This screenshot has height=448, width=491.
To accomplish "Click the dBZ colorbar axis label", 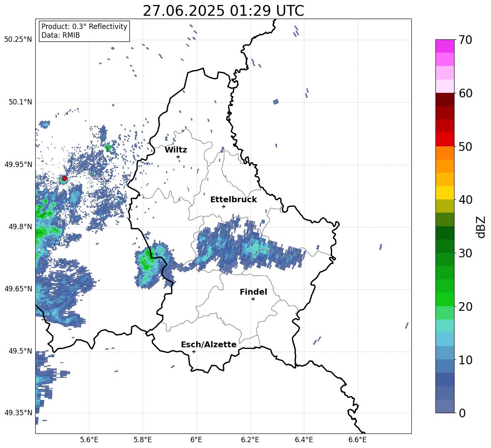I will click(x=480, y=227).
